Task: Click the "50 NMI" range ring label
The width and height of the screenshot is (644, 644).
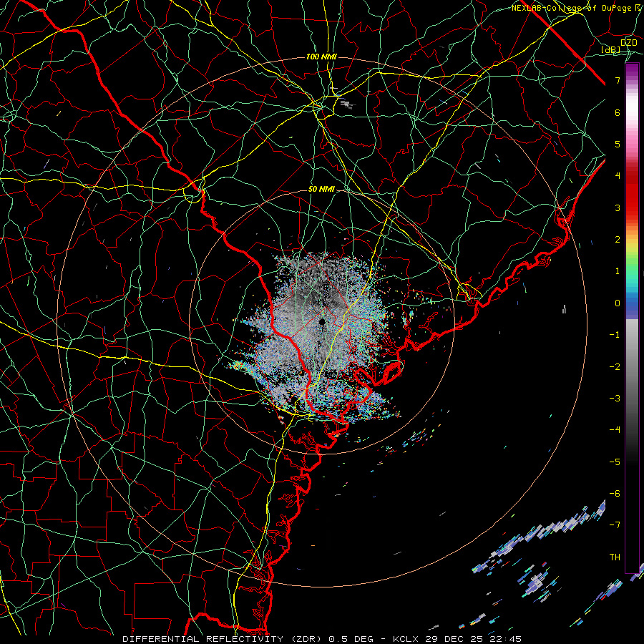Action: [x=321, y=189]
